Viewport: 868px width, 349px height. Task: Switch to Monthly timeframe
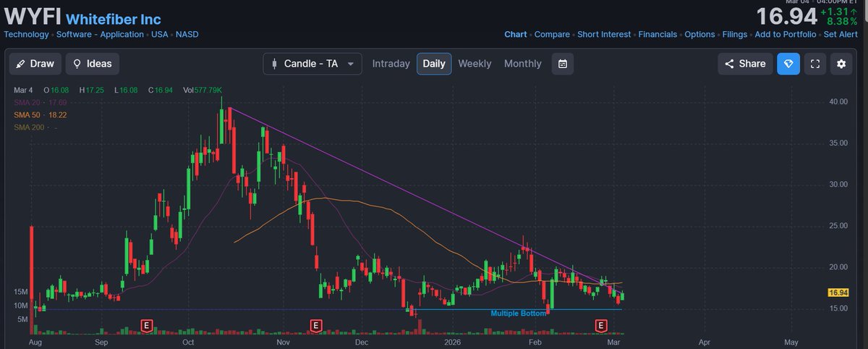pyautogui.click(x=522, y=64)
